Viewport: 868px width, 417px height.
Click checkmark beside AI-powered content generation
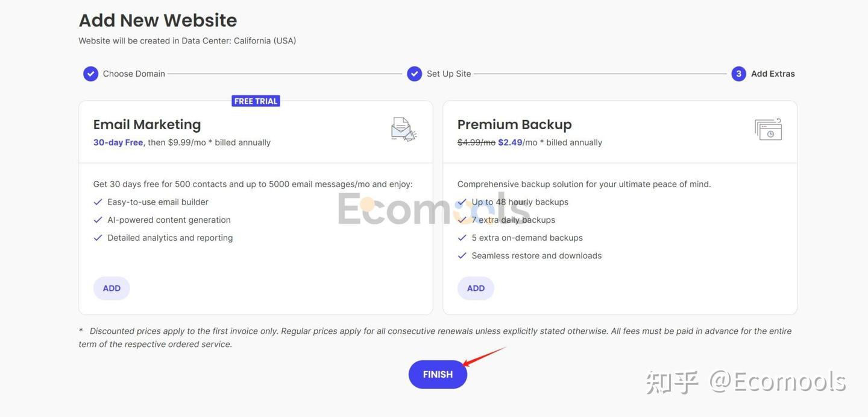[x=98, y=220]
